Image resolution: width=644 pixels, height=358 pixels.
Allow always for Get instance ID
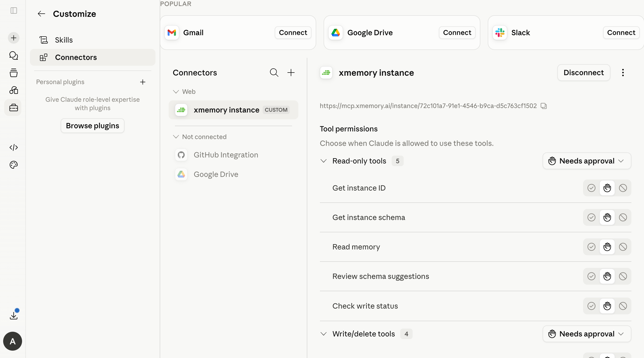(591, 188)
